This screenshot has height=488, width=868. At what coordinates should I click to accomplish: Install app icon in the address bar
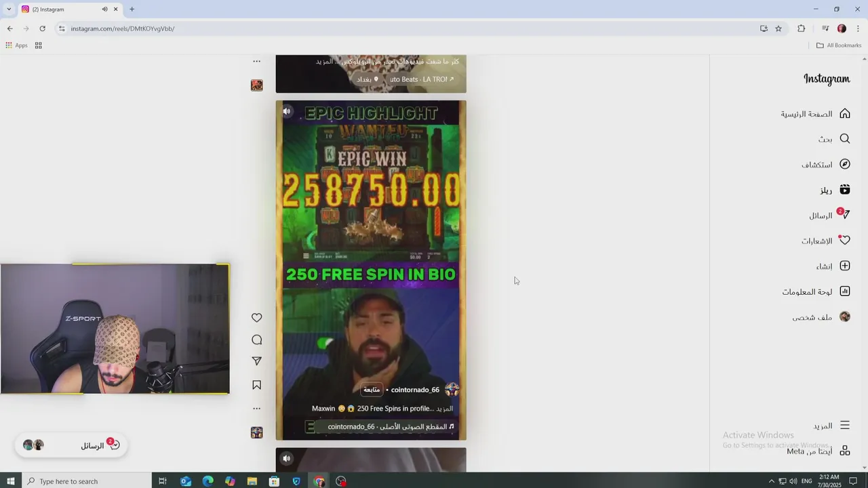(x=764, y=28)
